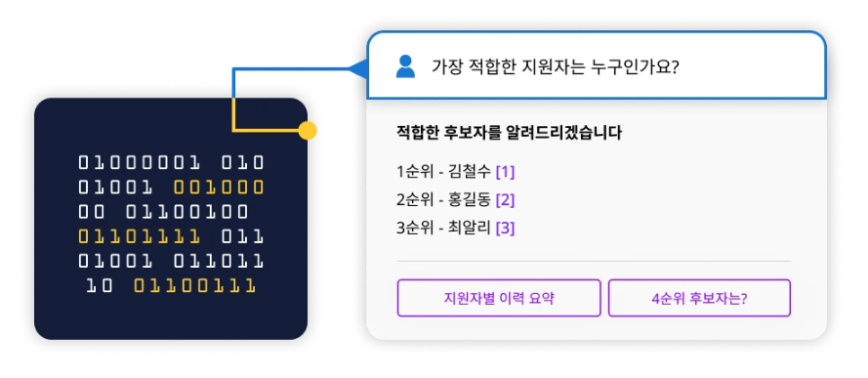Click the yellow connector dot
Screen dimensions: 868x378
pyautogui.click(x=308, y=131)
